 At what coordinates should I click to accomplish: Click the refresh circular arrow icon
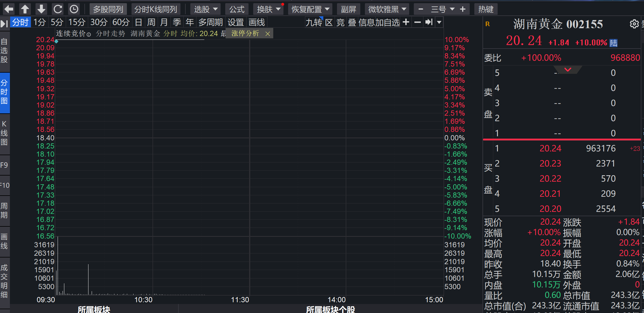click(x=58, y=9)
